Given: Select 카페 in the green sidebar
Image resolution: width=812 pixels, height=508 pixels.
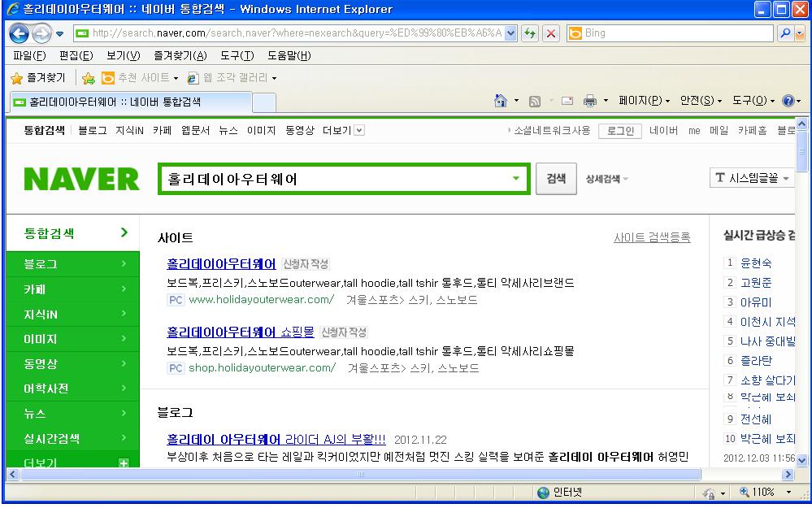Looking at the screenshot, I should coord(73,289).
